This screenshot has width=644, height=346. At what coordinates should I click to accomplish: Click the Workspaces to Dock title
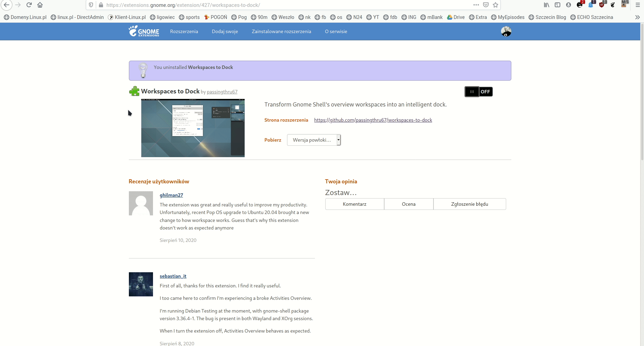(170, 91)
